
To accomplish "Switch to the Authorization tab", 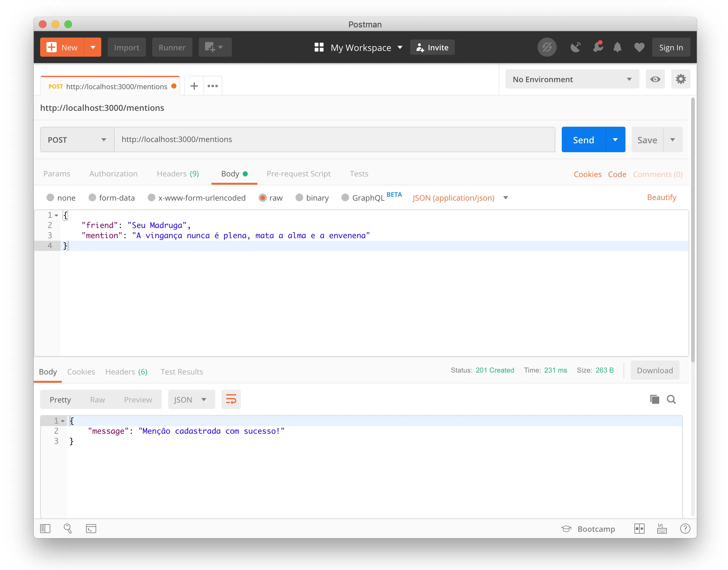I will coord(113,174).
